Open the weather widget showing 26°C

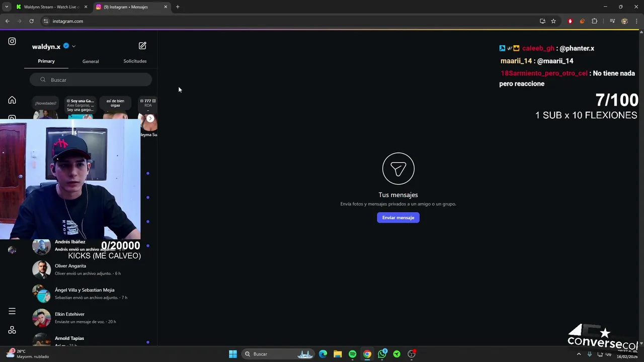pos(28,354)
